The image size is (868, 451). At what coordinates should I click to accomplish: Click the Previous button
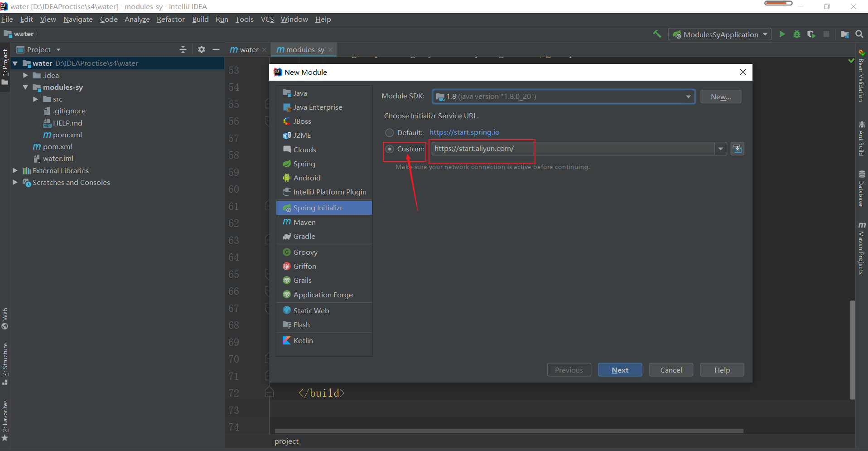(x=569, y=370)
